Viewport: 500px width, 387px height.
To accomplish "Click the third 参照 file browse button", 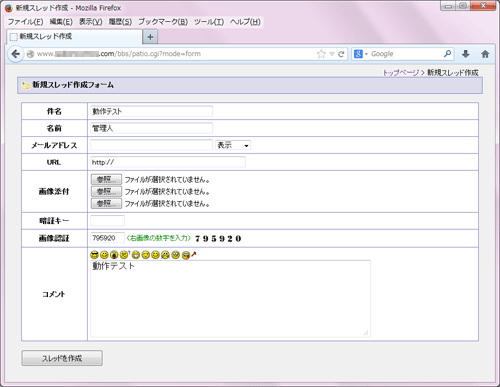I will (x=106, y=203).
